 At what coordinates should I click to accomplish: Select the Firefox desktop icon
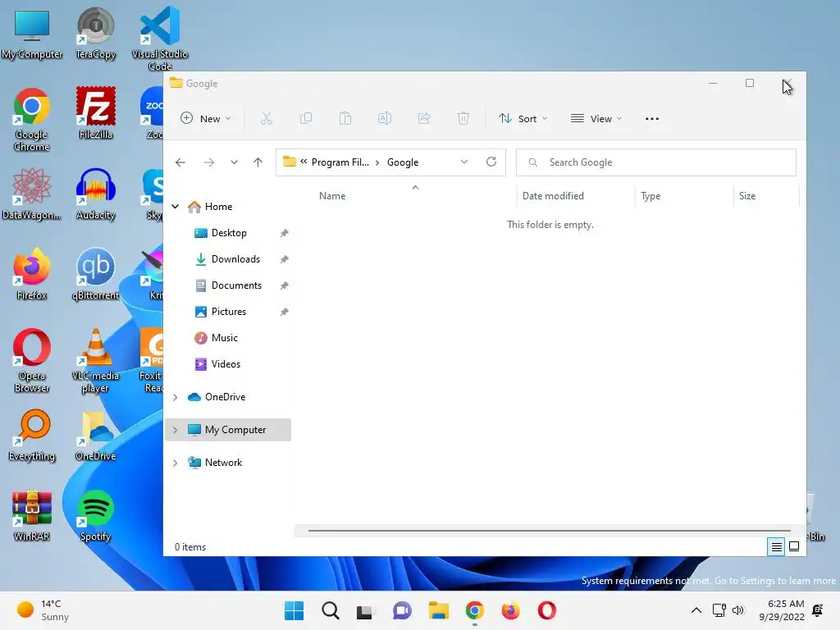tap(32, 274)
